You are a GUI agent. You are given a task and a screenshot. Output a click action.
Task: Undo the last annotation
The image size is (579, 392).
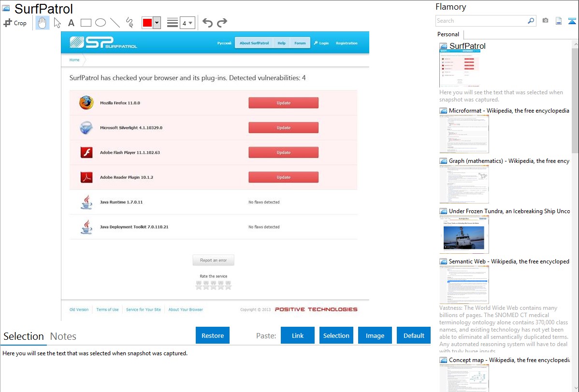click(x=207, y=23)
